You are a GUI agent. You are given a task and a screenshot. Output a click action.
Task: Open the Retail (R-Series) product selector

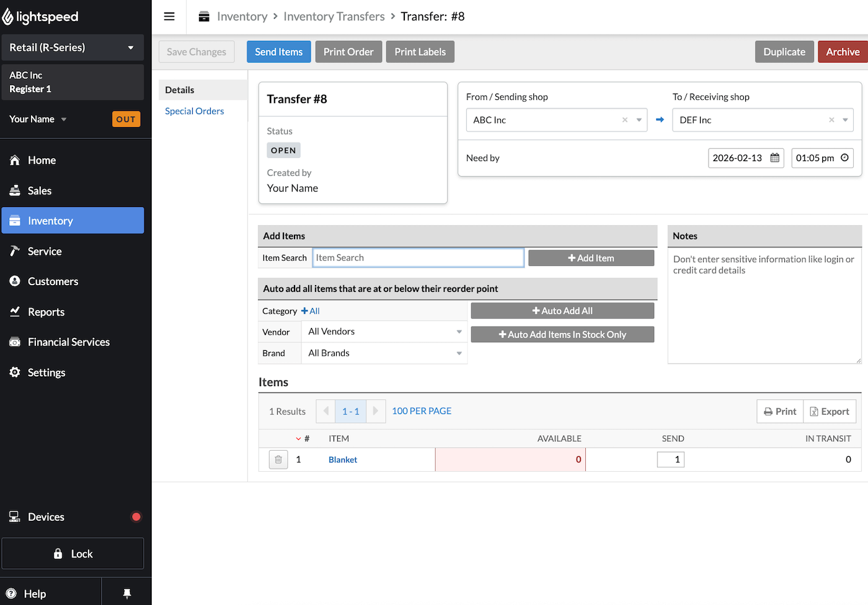point(73,47)
